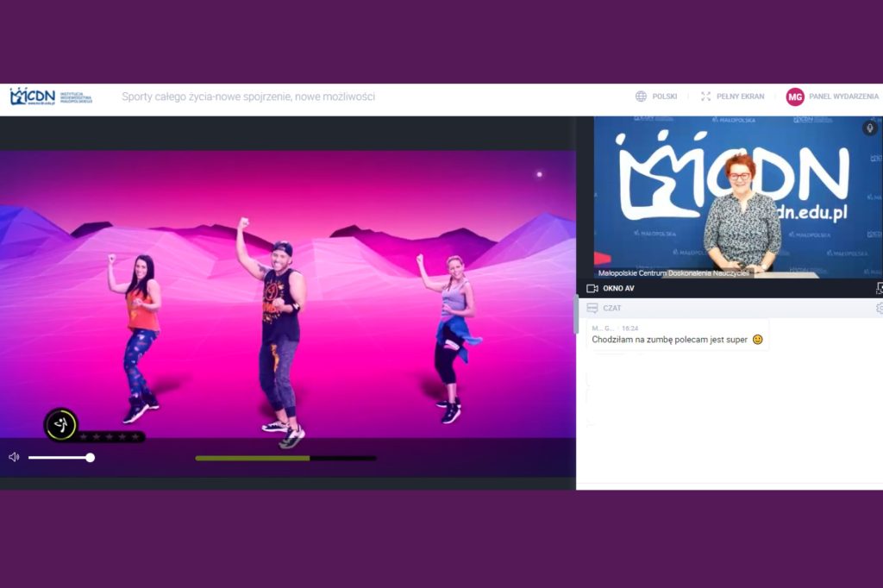This screenshot has height=588, width=883.
Task: Toggle the microphone icon on presenter video
Action: click(869, 128)
